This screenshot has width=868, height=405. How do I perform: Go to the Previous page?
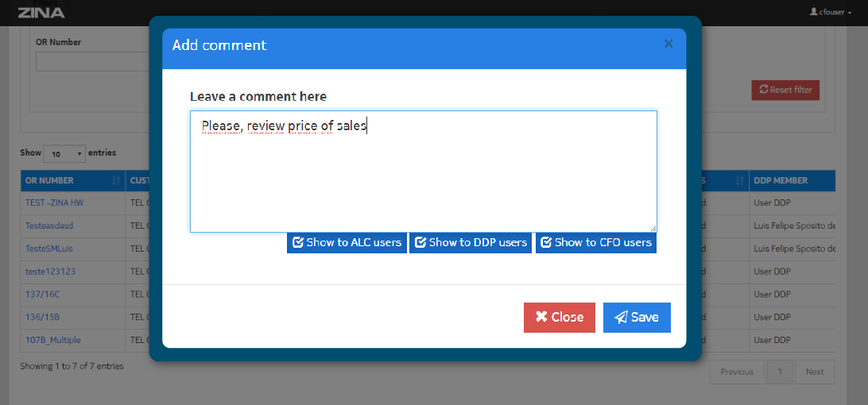(x=737, y=372)
